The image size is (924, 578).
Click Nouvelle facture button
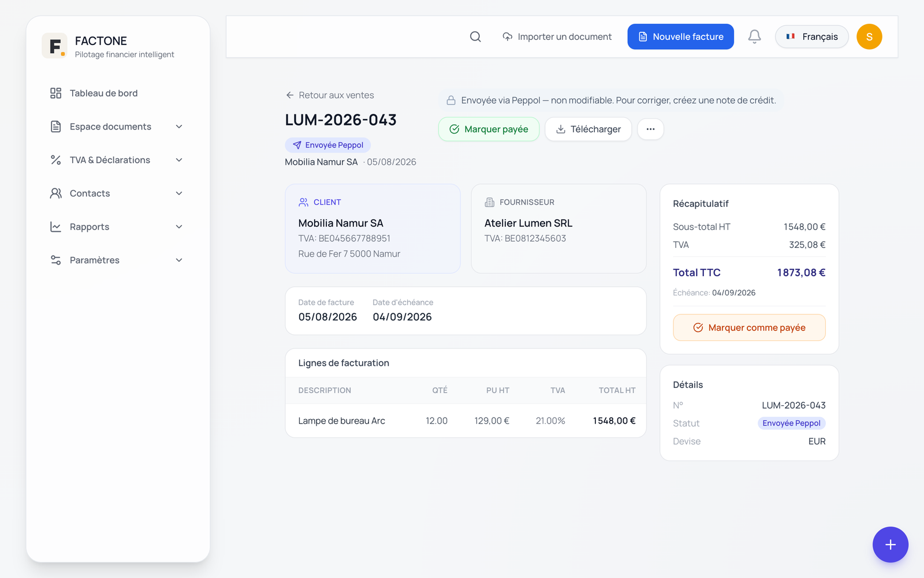(x=680, y=36)
